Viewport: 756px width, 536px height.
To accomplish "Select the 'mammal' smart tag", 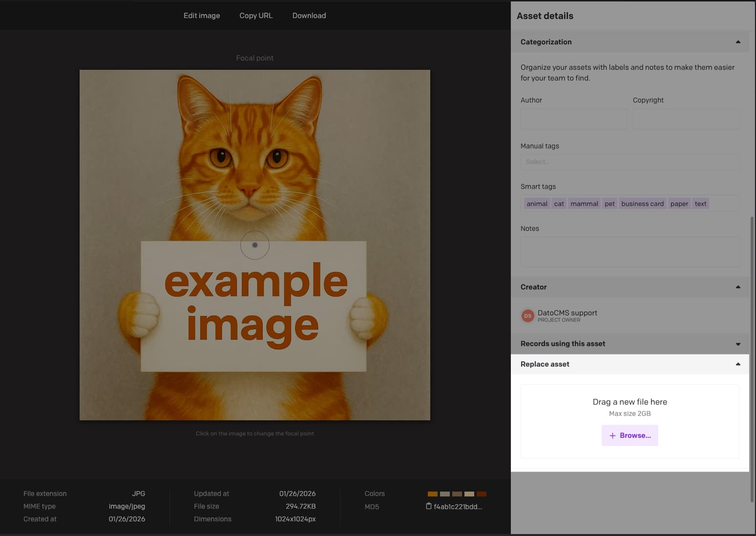I will (x=584, y=204).
